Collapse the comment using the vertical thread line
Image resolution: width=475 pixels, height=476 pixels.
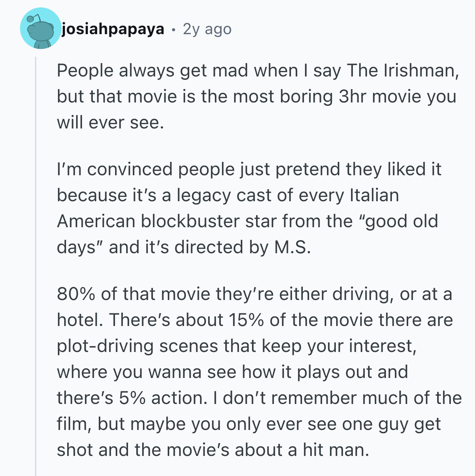36,266
